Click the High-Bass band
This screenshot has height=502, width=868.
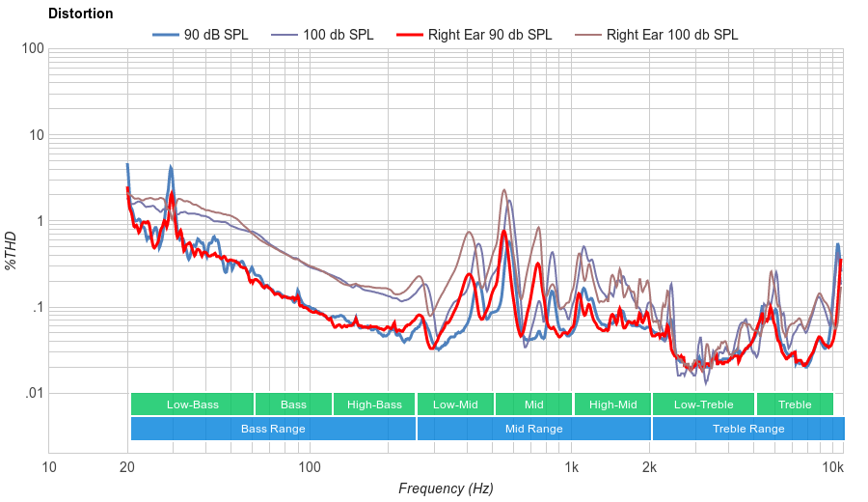(374, 404)
